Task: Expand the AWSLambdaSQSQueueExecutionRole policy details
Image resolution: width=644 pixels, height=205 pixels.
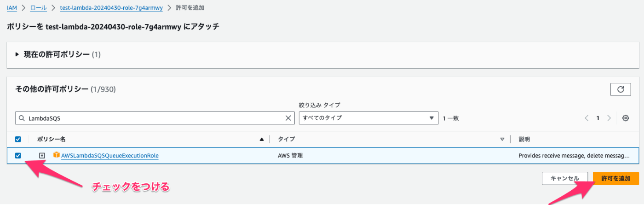Action: pyautogui.click(x=42, y=156)
